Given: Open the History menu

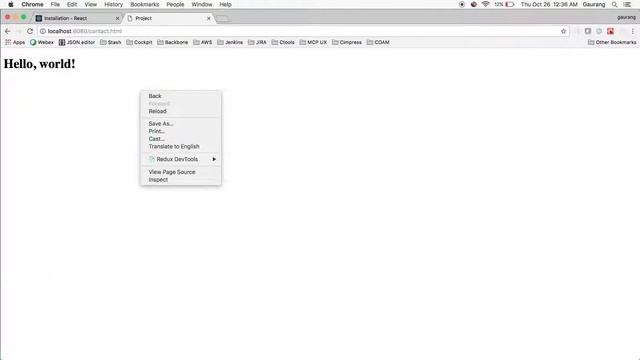Looking at the screenshot, I should coord(113,4).
